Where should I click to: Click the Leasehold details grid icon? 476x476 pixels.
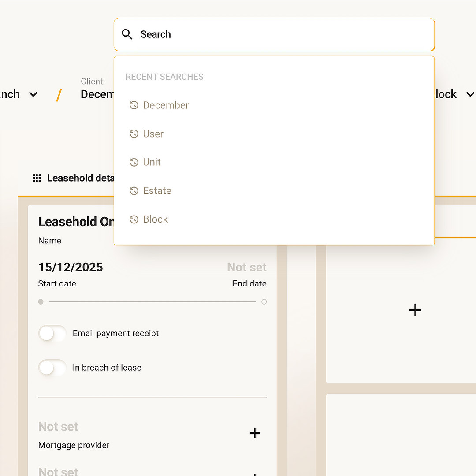point(37,178)
